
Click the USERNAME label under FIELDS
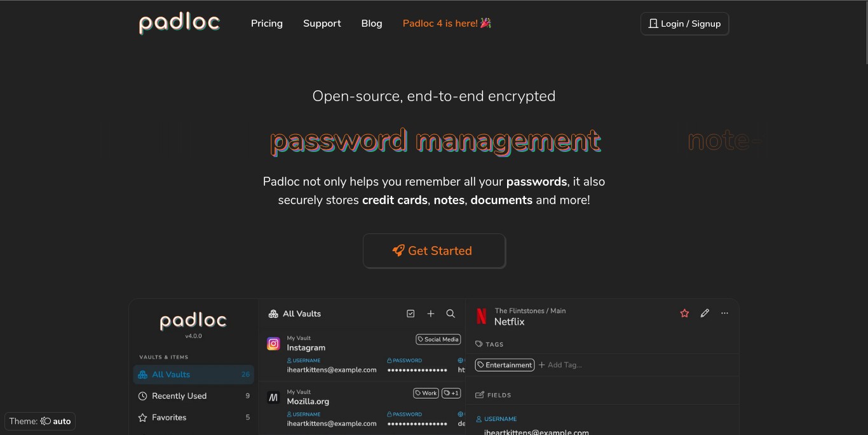496,419
